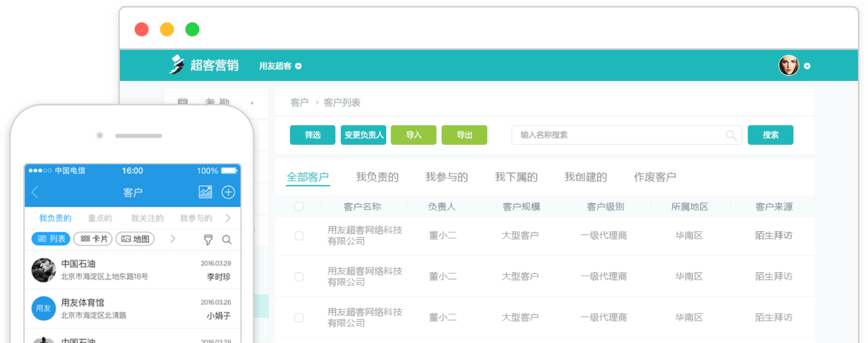The width and height of the screenshot is (868, 343).
Task: Tap the 李时珍 owner name on phone
Action: click(219, 277)
